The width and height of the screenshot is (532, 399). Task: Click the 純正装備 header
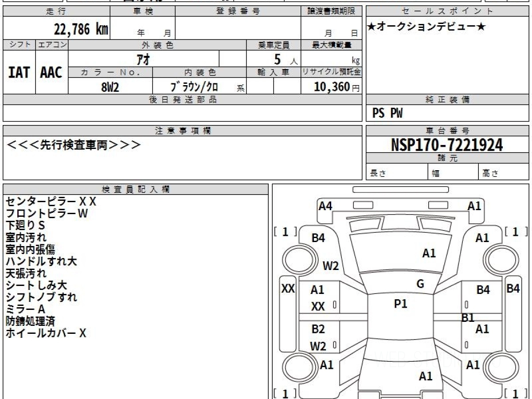click(447, 100)
